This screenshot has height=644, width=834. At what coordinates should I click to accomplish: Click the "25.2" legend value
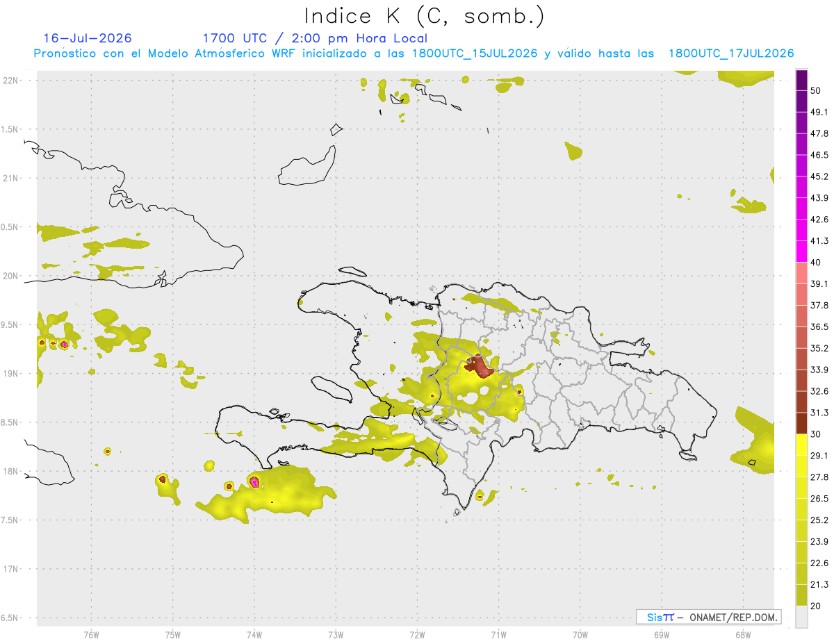[820, 520]
